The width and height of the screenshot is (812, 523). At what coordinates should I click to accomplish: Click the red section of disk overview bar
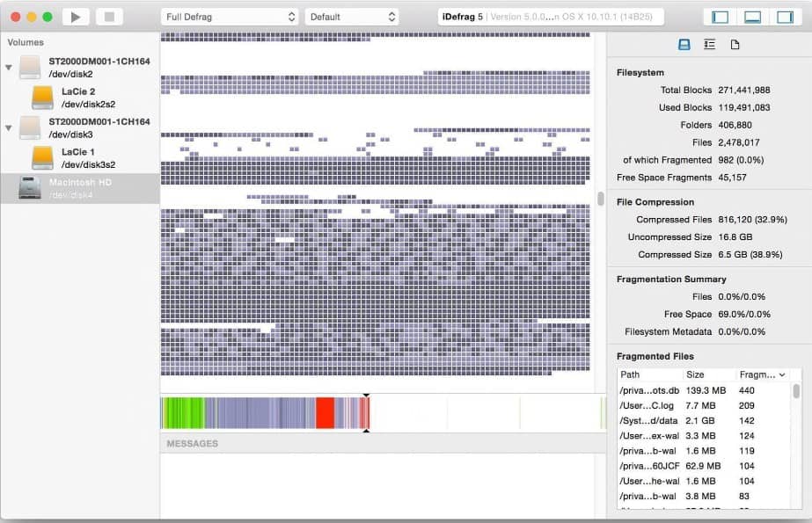pyautogui.click(x=325, y=413)
